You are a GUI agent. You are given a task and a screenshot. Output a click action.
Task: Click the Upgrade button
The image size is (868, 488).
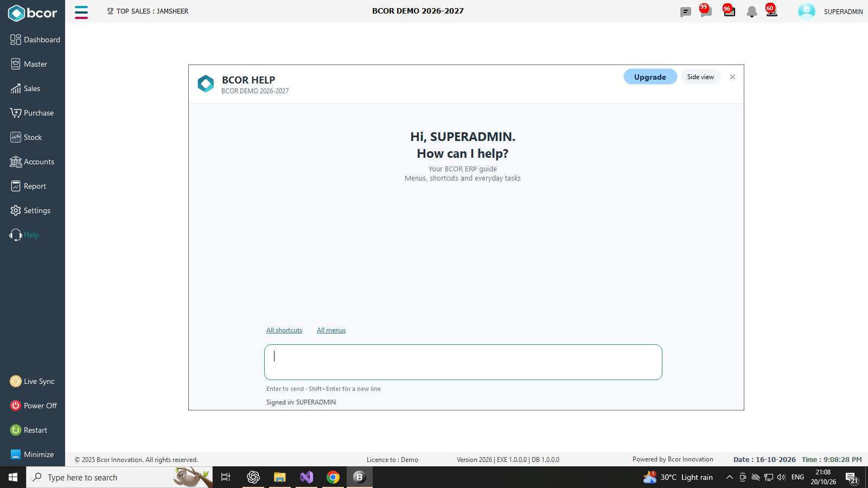click(x=650, y=76)
